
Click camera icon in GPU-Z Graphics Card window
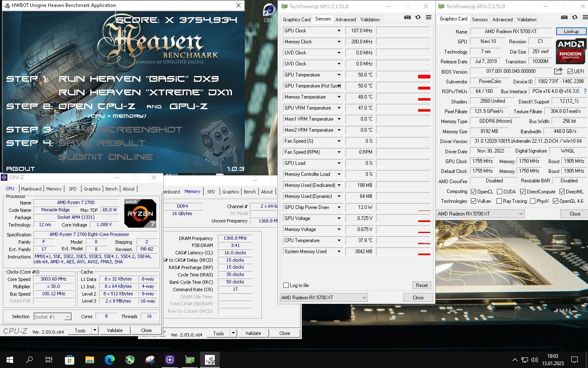[x=564, y=17]
